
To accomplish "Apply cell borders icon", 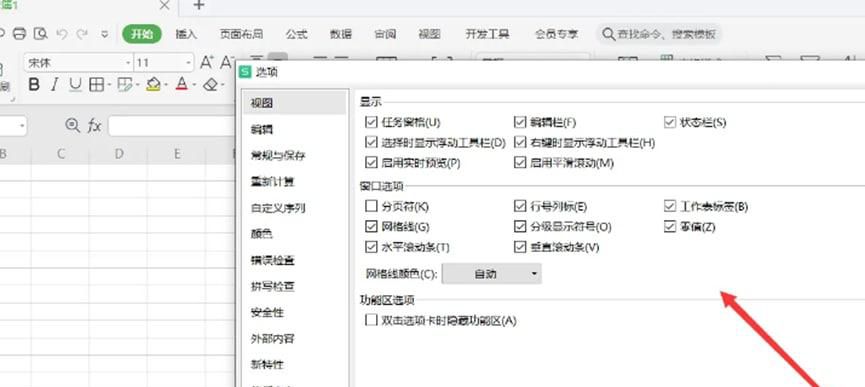I will pos(97,84).
